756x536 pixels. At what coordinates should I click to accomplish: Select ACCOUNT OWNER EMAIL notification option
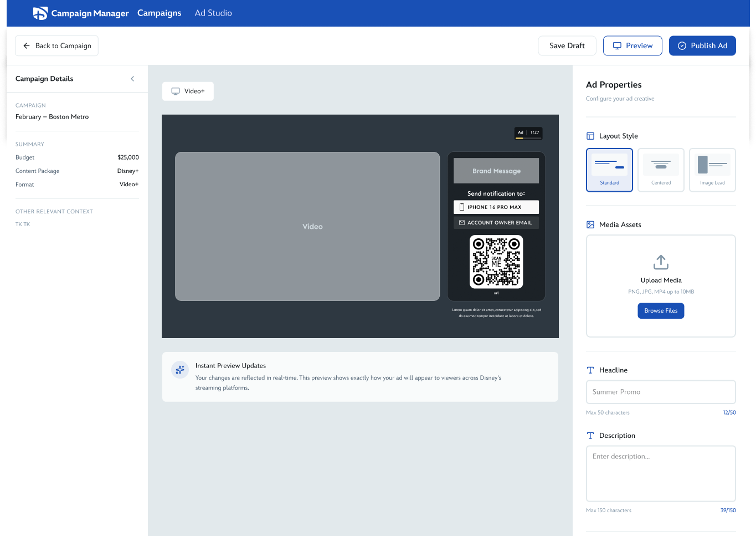496,223
